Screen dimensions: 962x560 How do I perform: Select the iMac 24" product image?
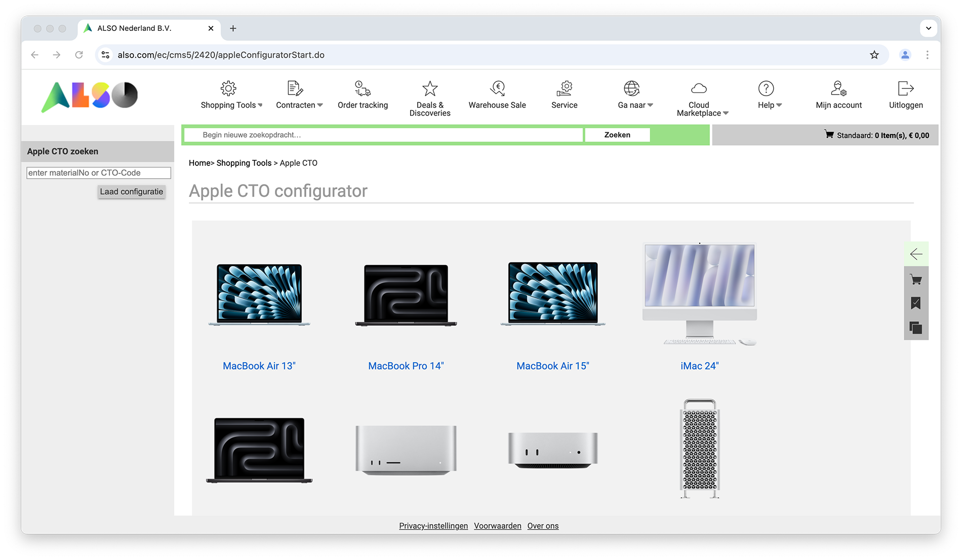pos(700,294)
